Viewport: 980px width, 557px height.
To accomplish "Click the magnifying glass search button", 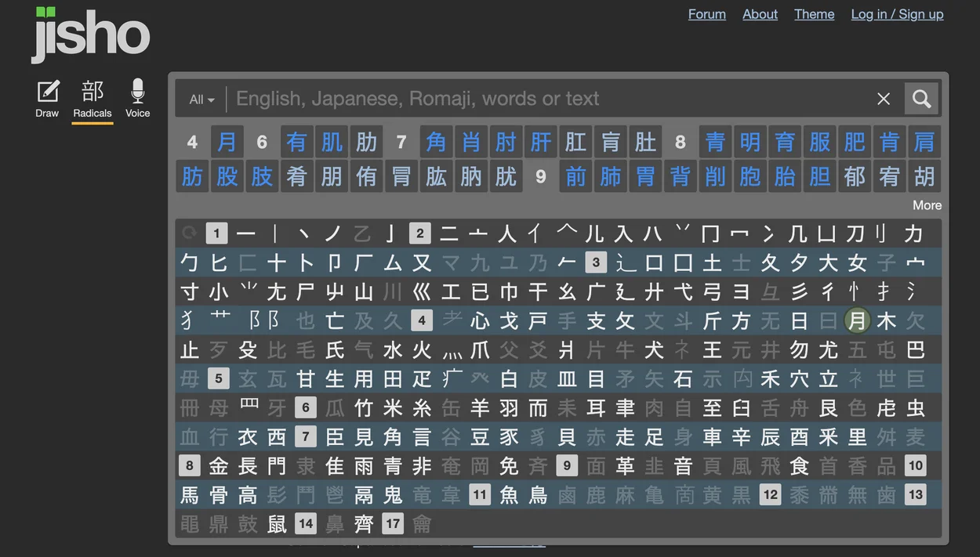I will pyautogui.click(x=921, y=99).
